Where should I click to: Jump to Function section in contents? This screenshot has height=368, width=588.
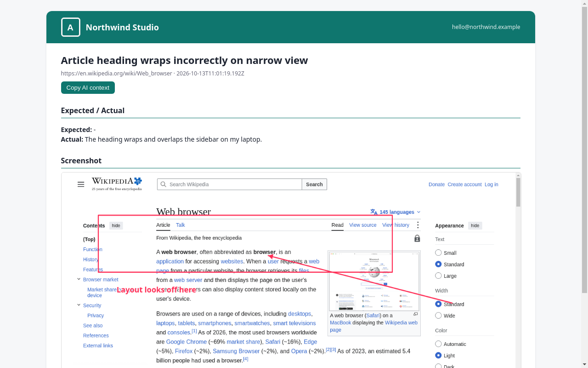click(x=93, y=249)
